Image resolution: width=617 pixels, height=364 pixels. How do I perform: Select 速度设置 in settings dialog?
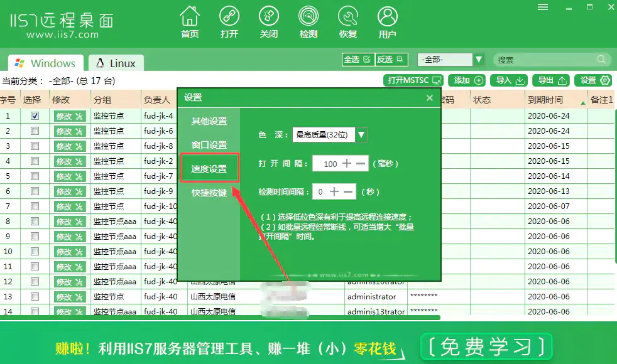209,169
